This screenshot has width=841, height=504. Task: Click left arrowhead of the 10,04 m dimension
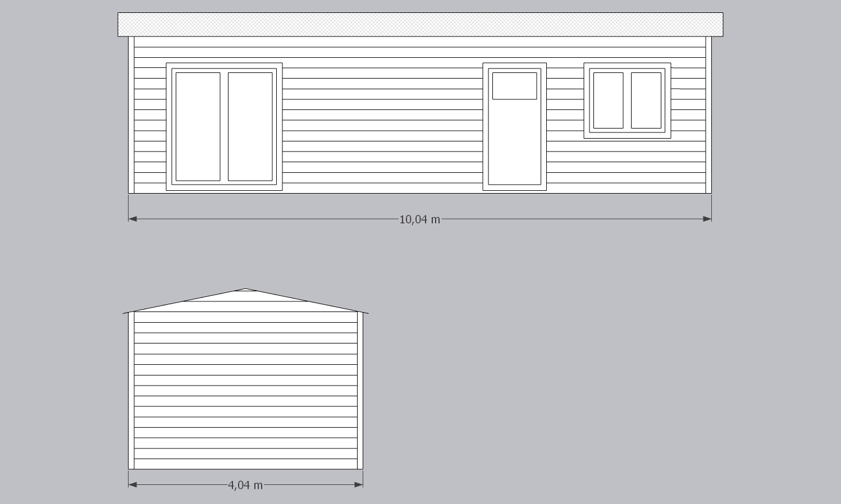coord(133,219)
